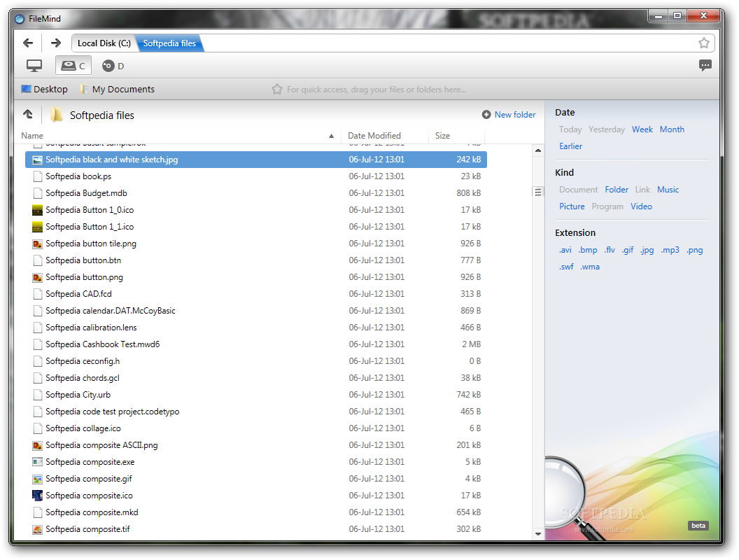Filter by kind Video
739x560 pixels.
(x=641, y=206)
